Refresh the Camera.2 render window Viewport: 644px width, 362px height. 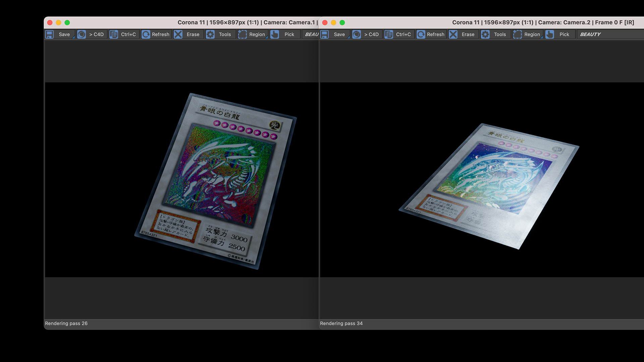point(431,34)
